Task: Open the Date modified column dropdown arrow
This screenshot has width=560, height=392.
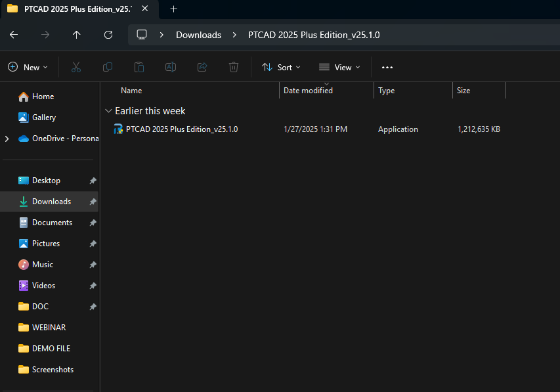Action: (x=326, y=84)
